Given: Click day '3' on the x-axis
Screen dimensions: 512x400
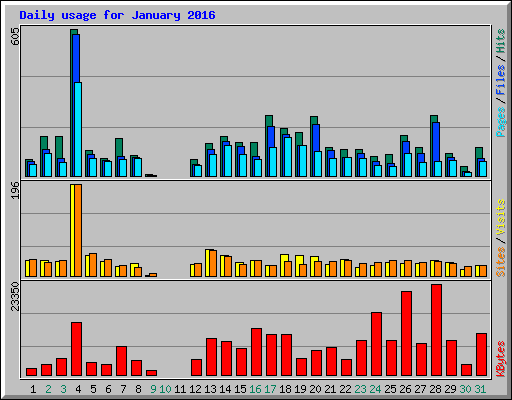Looking at the screenshot, I should (63, 389).
